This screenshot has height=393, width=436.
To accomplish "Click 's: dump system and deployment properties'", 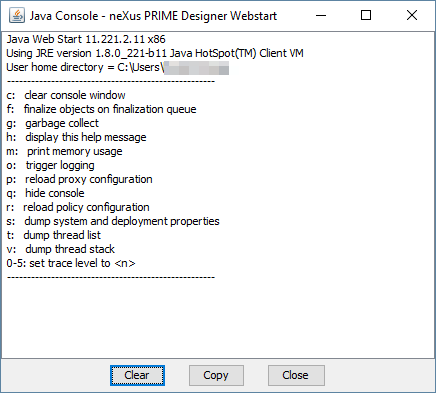I will click(113, 221).
